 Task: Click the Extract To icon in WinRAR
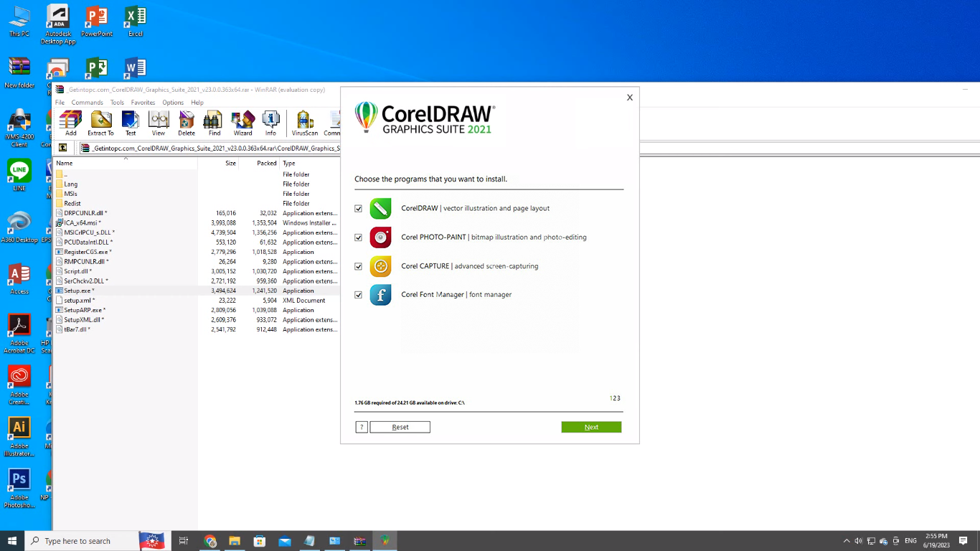pos(100,123)
